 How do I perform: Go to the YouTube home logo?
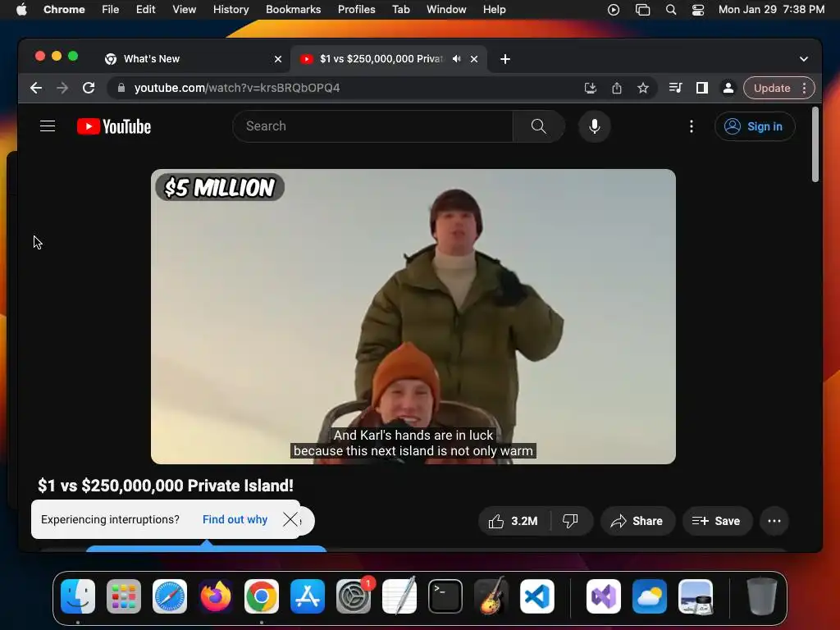[114, 126]
